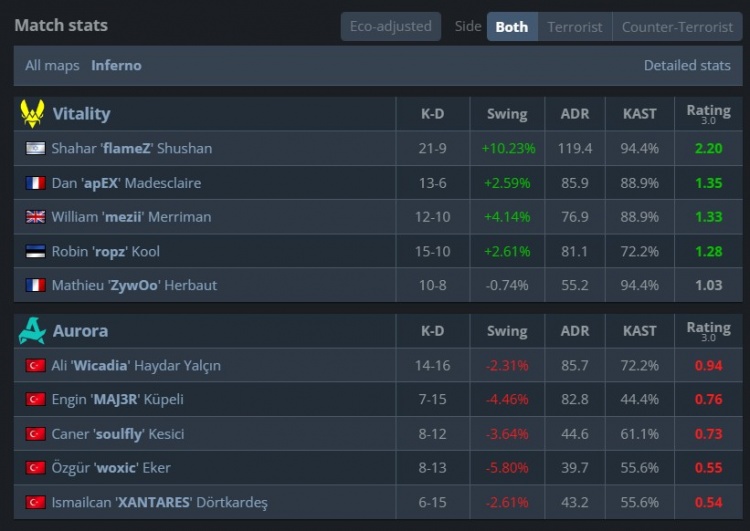Open Engin 'MAJ3R' Küpeli's player page

(117, 399)
